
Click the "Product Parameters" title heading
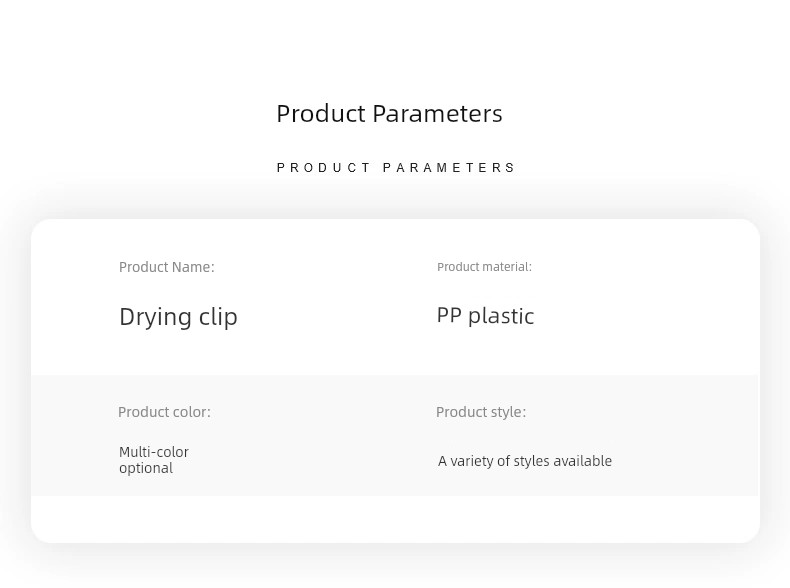pyautogui.click(x=389, y=114)
